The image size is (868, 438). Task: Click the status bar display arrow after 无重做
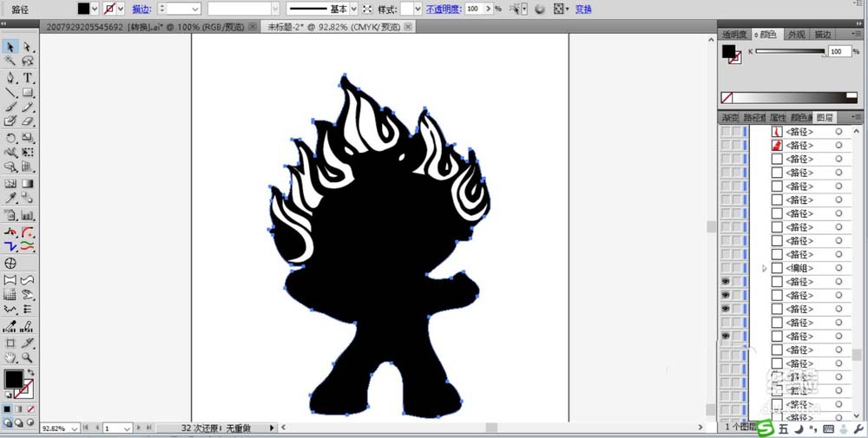[x=272, y=428]
